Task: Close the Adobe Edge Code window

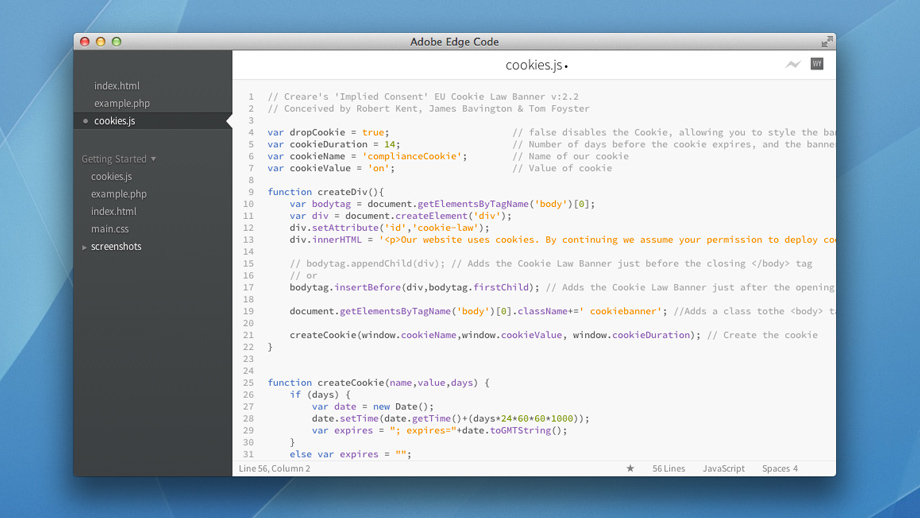Action: (84, 42)
